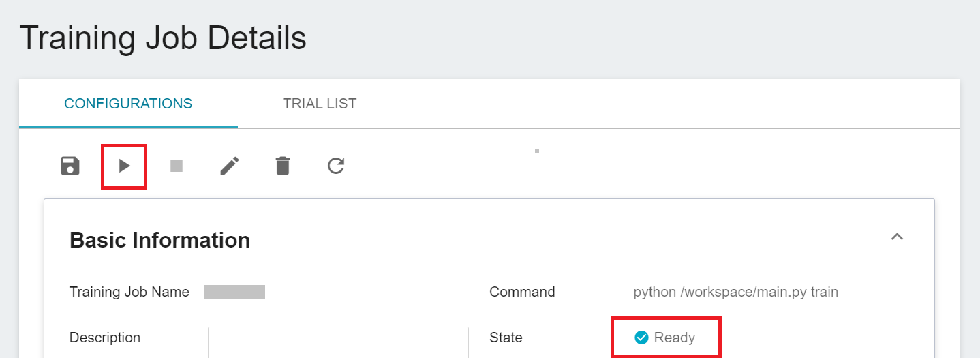Focus the Description text field
The height and width of the screenshot is (358, 980).
338,342
